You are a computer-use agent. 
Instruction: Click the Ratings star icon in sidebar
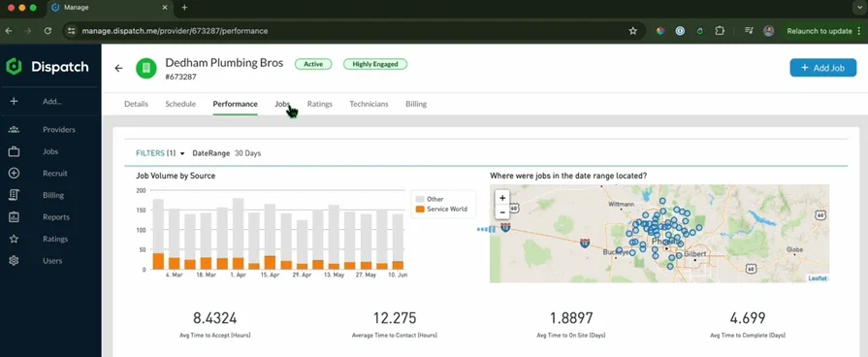[14, 239]
